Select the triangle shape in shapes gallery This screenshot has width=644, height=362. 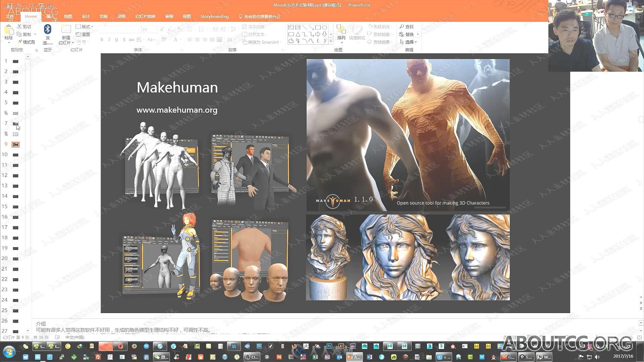pos(298,34)
